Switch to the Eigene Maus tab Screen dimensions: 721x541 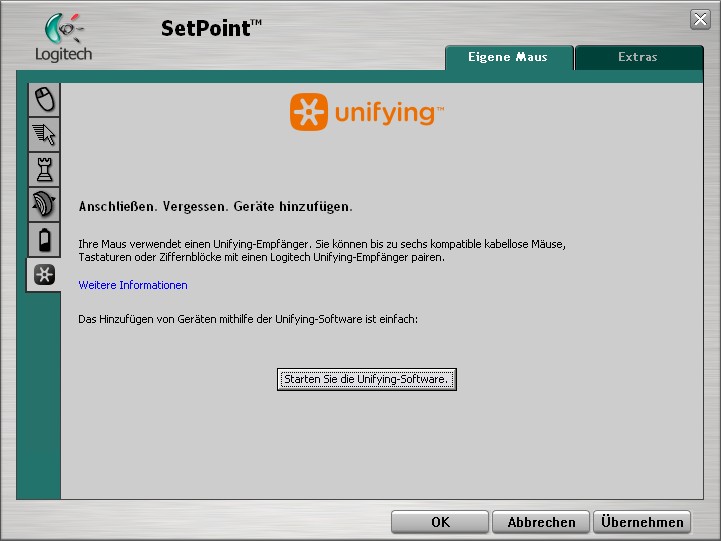[508, 57]
